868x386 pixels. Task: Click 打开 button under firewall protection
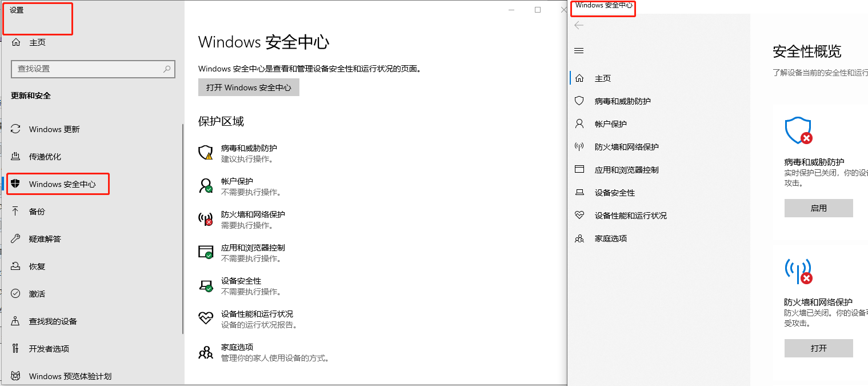coord(818,348)
